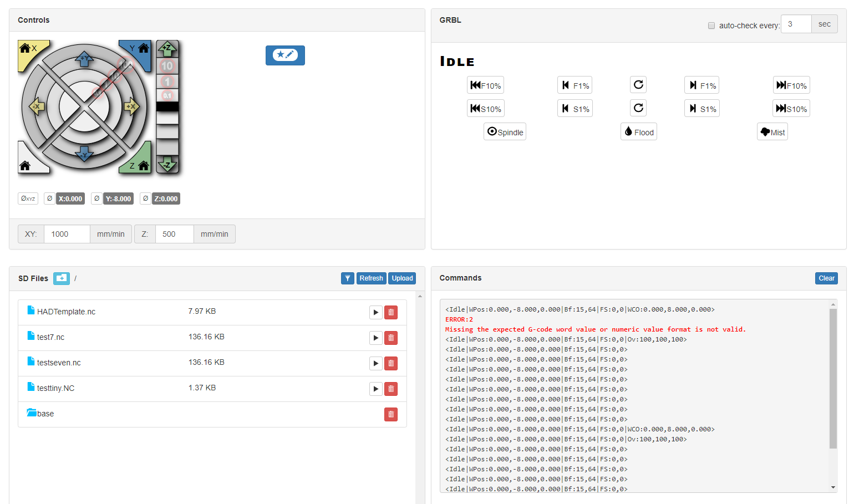
Task: Delete the test7.nc file
Action: click(x=391, y=338)
